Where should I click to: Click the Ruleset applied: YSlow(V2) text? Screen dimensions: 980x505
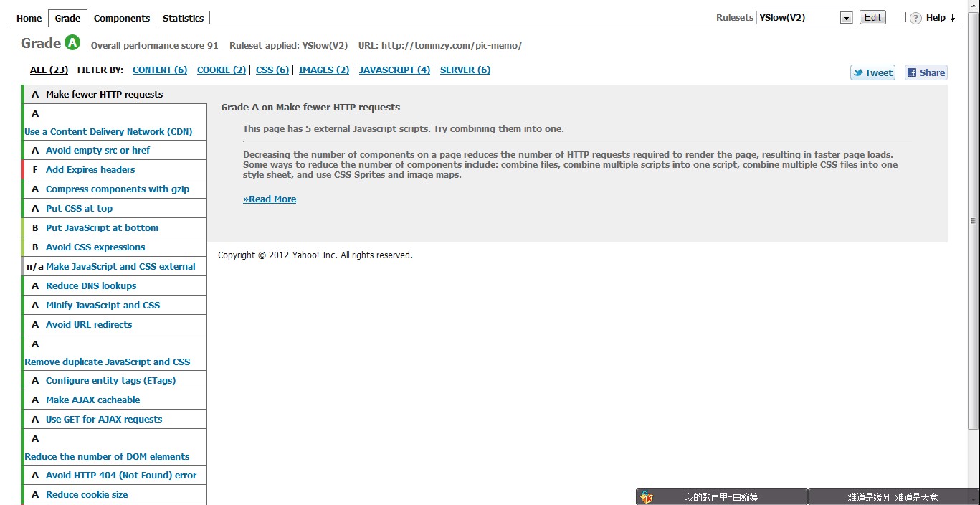click(x=288, y=45)
